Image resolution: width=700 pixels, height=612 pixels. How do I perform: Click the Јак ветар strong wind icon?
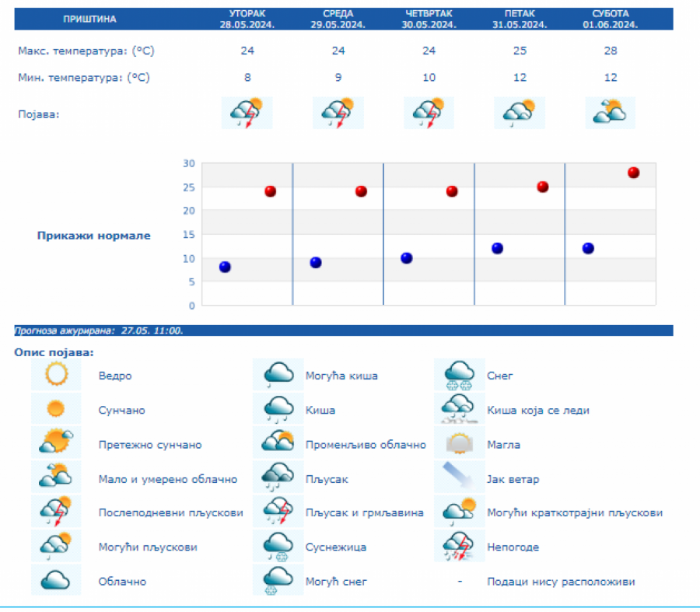460,478
